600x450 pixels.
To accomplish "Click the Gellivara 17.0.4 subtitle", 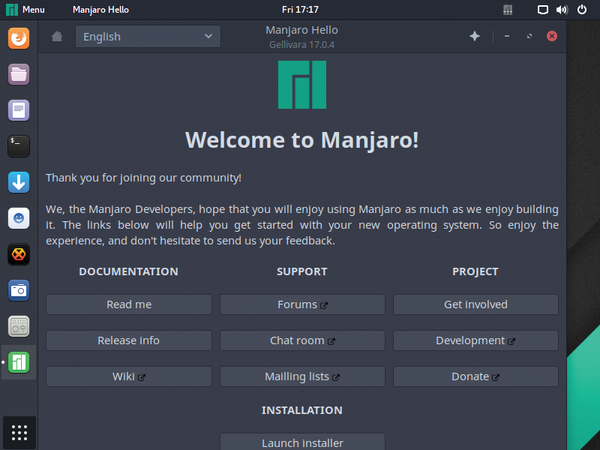I will (x=302, y=45).
